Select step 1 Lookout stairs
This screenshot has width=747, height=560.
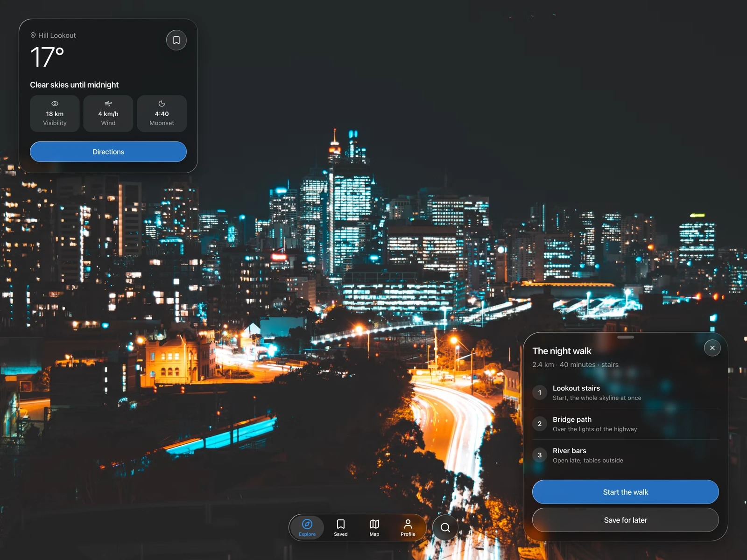[626, 392]
